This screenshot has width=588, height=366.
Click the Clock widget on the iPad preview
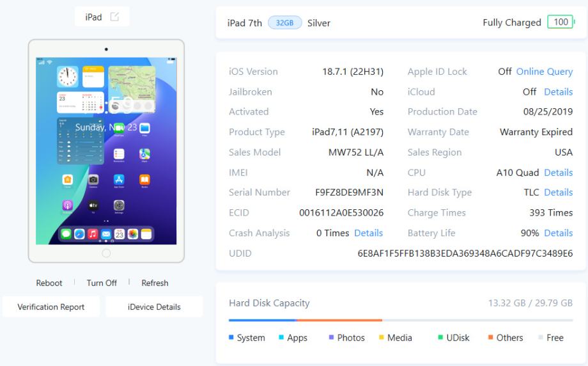[x=68, y=76]
